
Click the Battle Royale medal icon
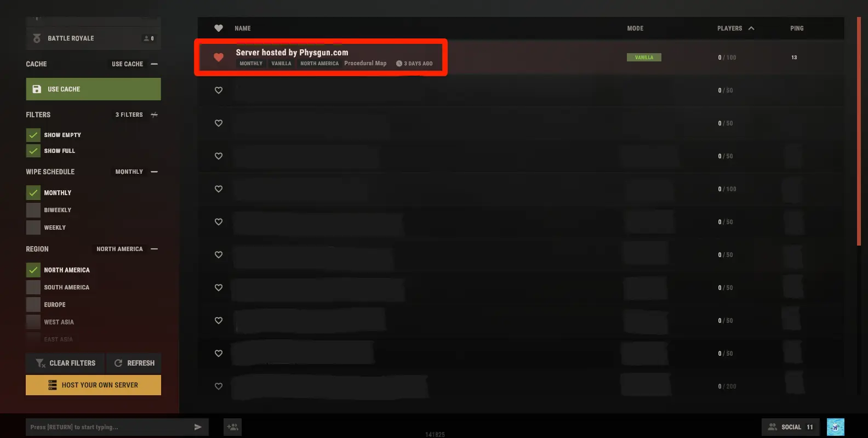click(x=37, y=38)
